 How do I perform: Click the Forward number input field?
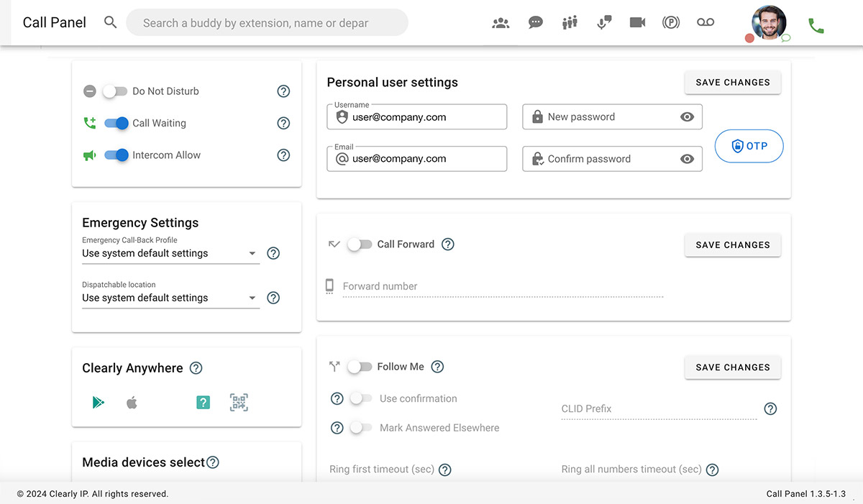[x=502, y=287]
